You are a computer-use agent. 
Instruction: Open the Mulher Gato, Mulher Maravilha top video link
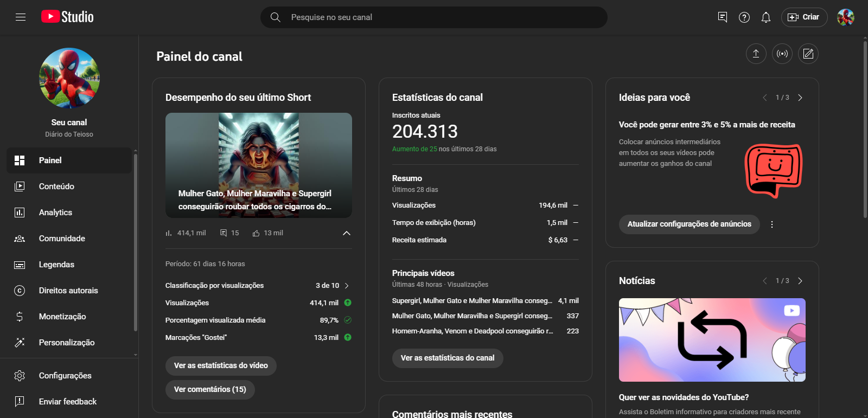[x=472, y=316]
